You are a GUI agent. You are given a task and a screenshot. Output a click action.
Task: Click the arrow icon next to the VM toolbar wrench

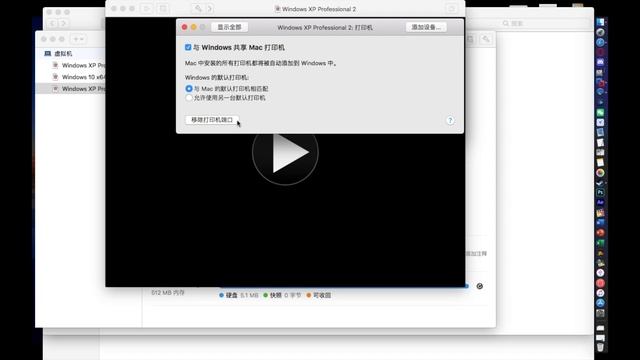coord(210,9)
